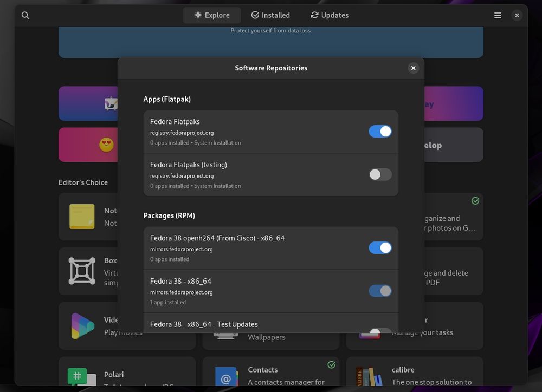This screenshot has height=392, width=542.
Task: Click the search magnifier icon
Action: 25,15
